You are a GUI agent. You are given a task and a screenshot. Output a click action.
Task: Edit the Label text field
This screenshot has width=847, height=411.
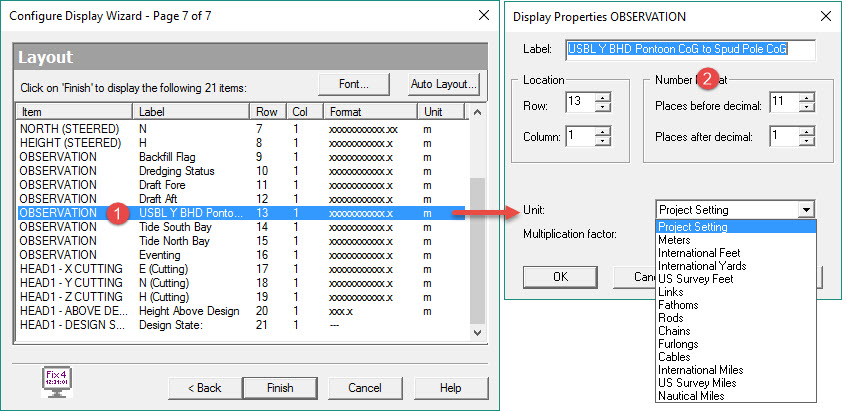(x=690, y=49)
